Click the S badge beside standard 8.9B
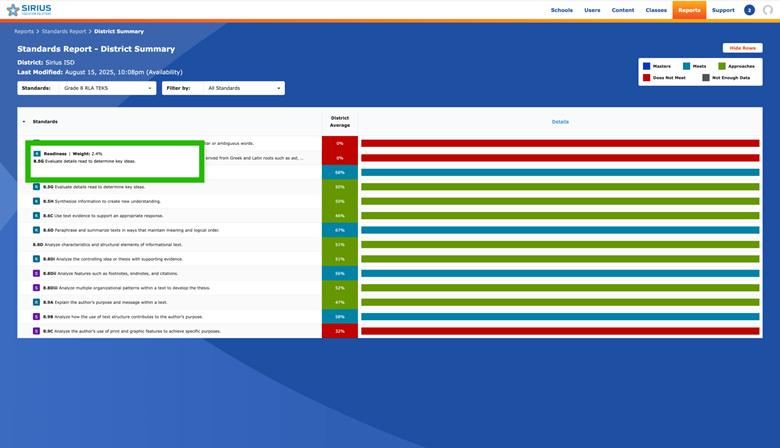 (36, 317)
